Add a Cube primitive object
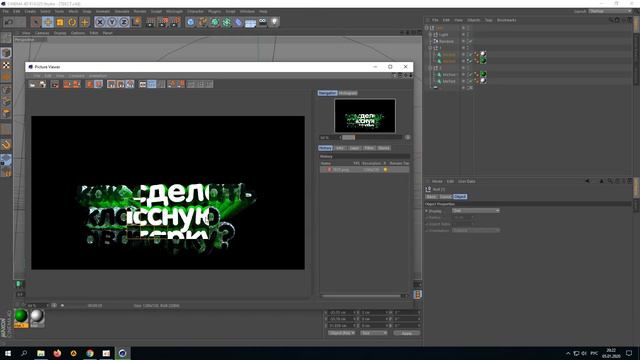Image resolution: width=640 pixels, height=360 pixels. pos(191,22)
